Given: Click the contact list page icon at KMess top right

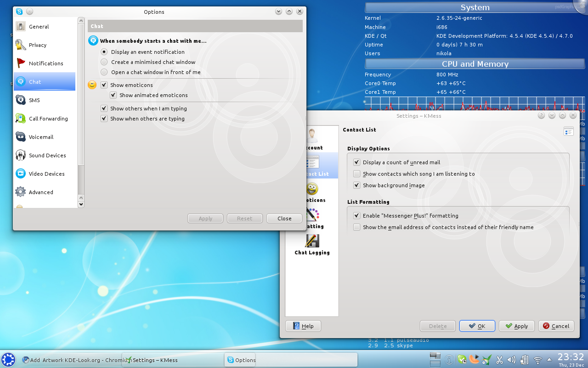Looking at the screenshot, I should click(569, 132).
